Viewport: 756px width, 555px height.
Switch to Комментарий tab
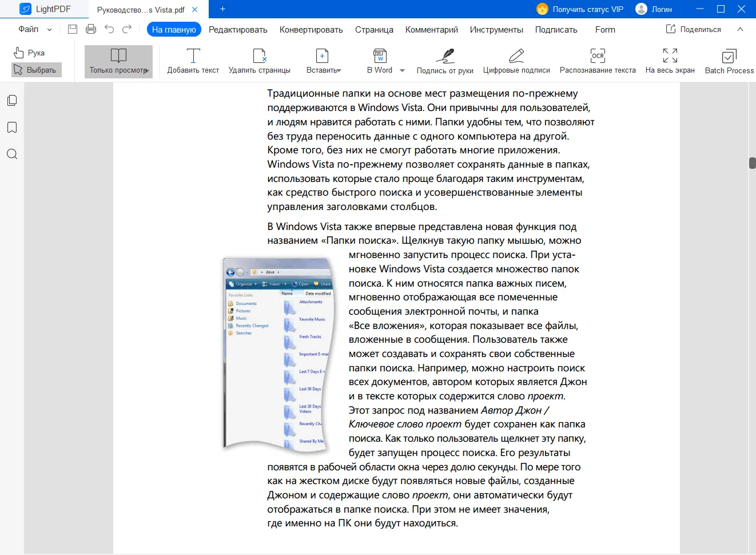432,30
